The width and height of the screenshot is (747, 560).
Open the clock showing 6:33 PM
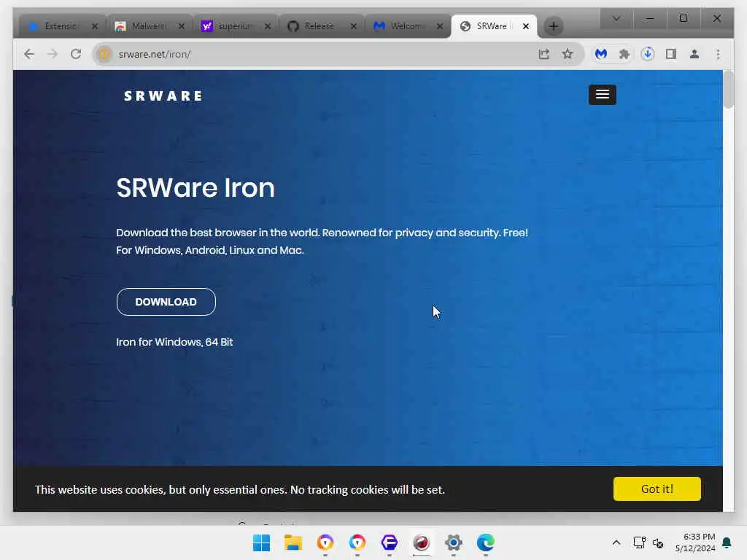click(x=695, y=542)
